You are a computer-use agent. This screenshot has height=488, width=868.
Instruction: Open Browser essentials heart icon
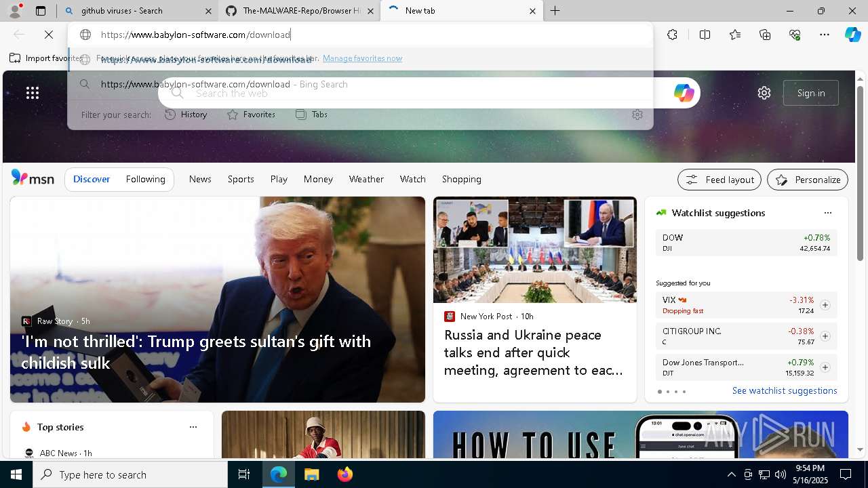pyautogui.click(x=795, y=35)
